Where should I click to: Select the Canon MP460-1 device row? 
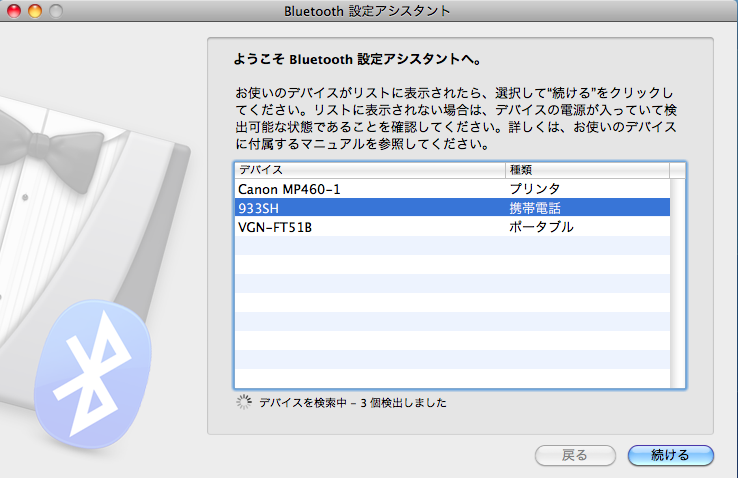click(452, 189)
